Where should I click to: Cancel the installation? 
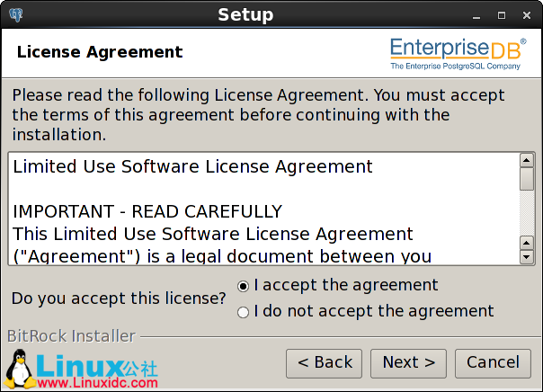click(493, 362)
